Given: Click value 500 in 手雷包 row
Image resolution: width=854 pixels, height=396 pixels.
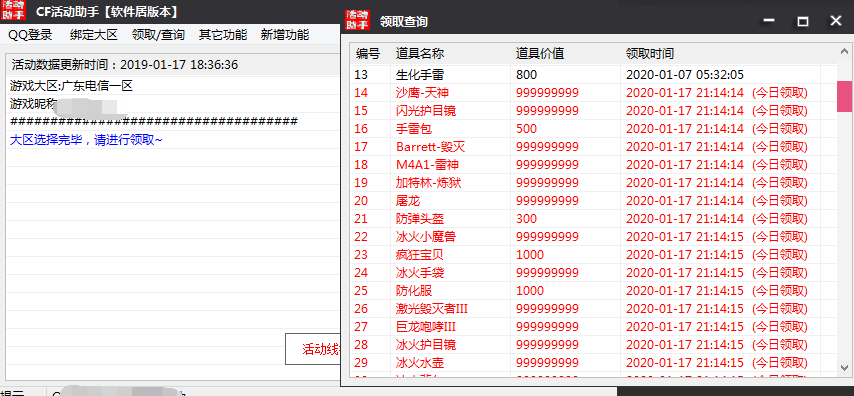Looking at the screenshot, I should (x=527, y=129).
